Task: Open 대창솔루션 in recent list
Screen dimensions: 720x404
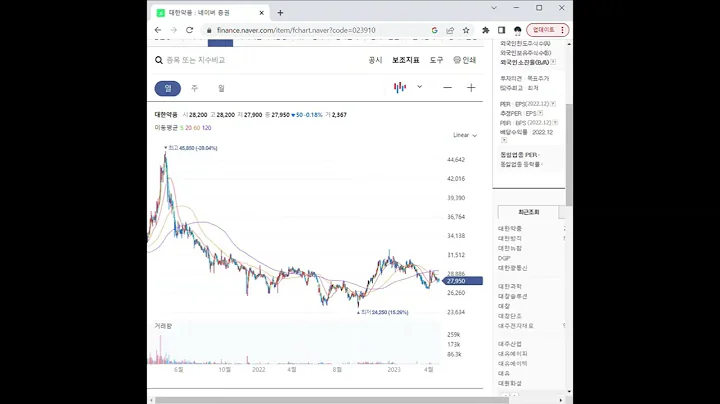Action: (x=513, y=297)
